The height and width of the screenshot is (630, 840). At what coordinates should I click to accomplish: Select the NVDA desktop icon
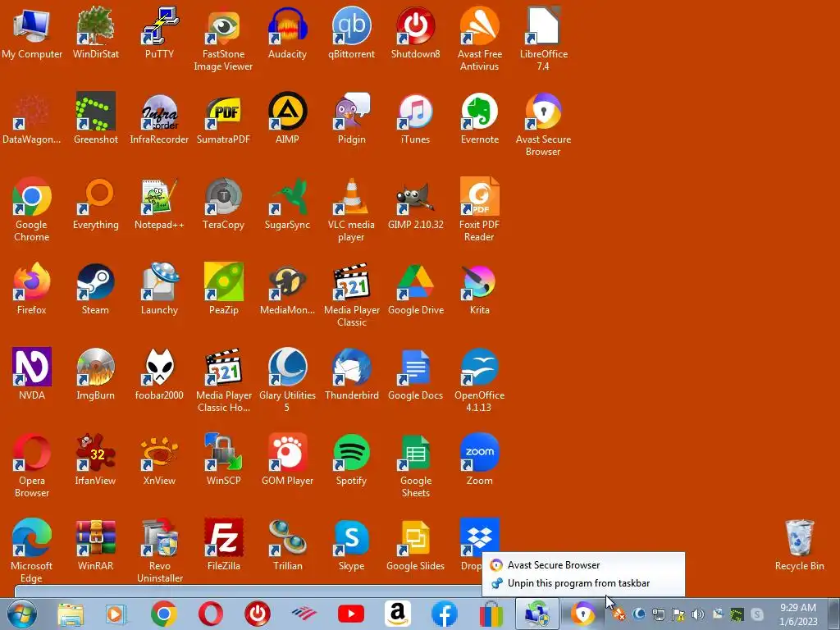32,374
